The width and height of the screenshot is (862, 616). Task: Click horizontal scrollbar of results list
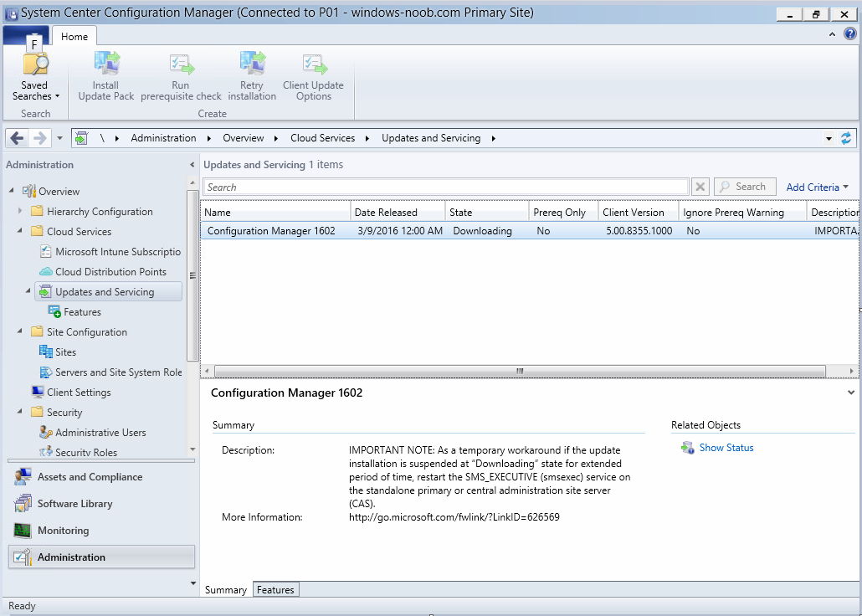(520, 372)
